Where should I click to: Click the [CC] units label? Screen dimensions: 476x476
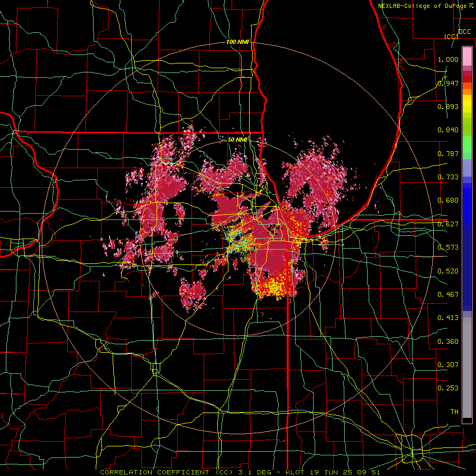[451, 36]
